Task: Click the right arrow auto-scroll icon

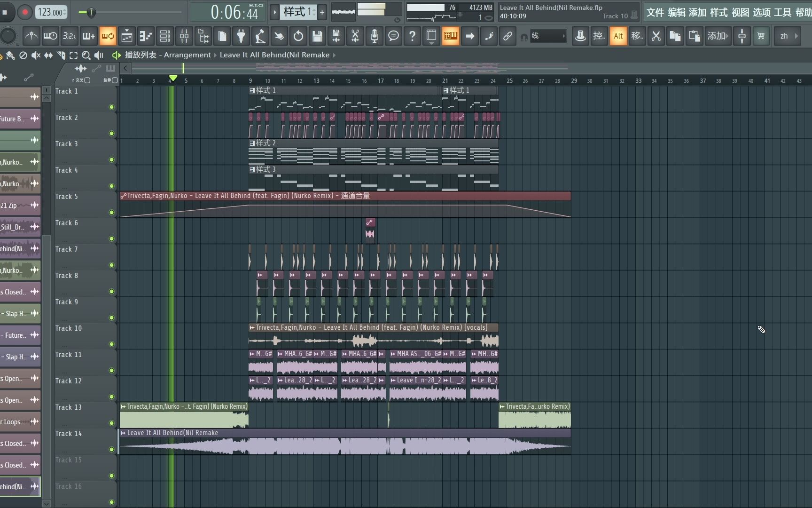Action: (469, 36)
